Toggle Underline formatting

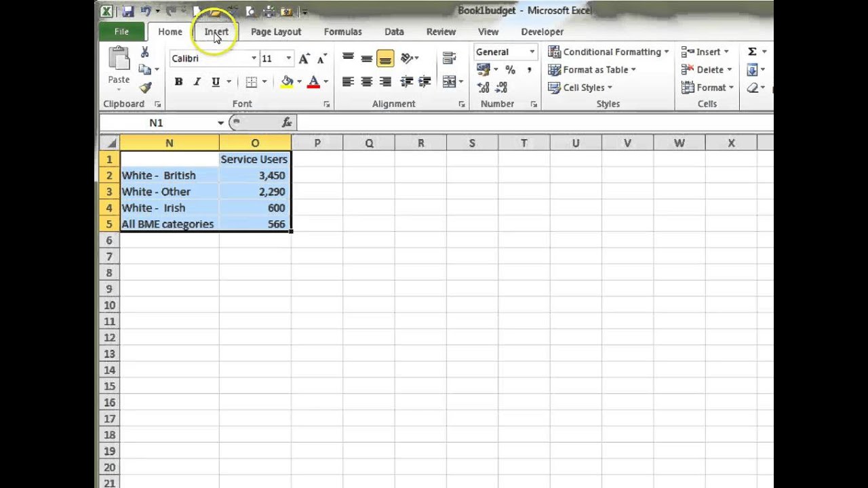(x=216, y=82)
